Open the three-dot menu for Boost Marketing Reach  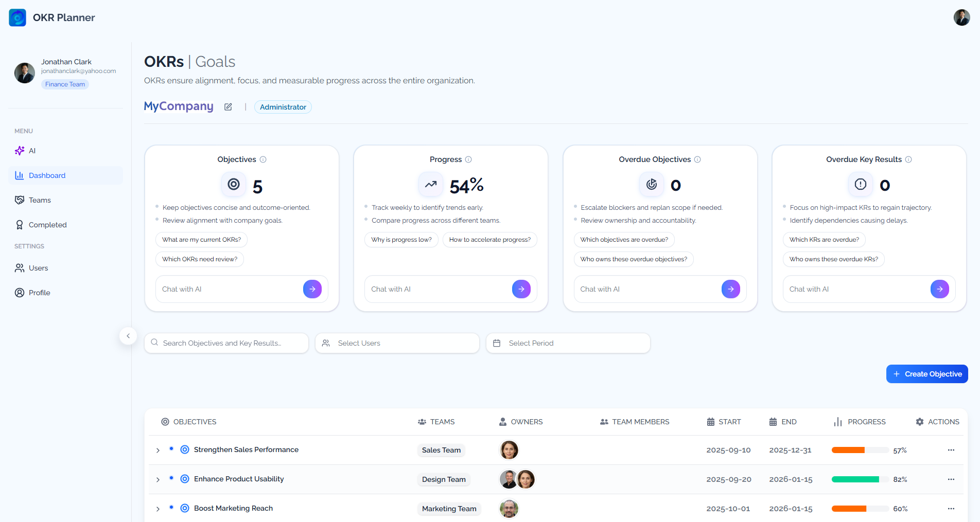951,509
